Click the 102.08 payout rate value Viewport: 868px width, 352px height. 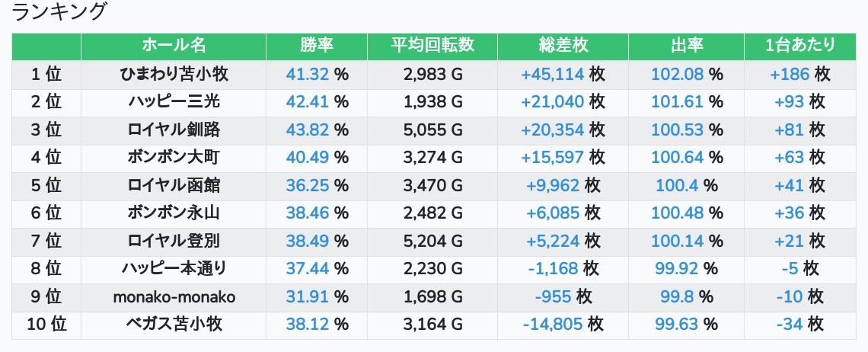click(x=677, y=74)
